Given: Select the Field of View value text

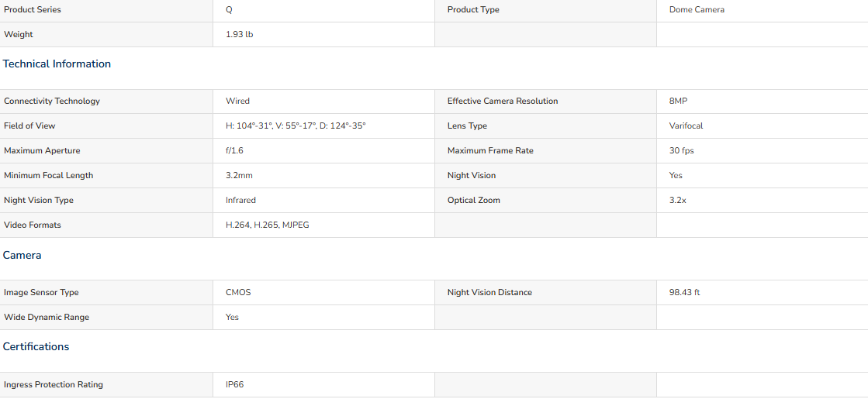Looking at the screenshot, I should coord(296,126).
